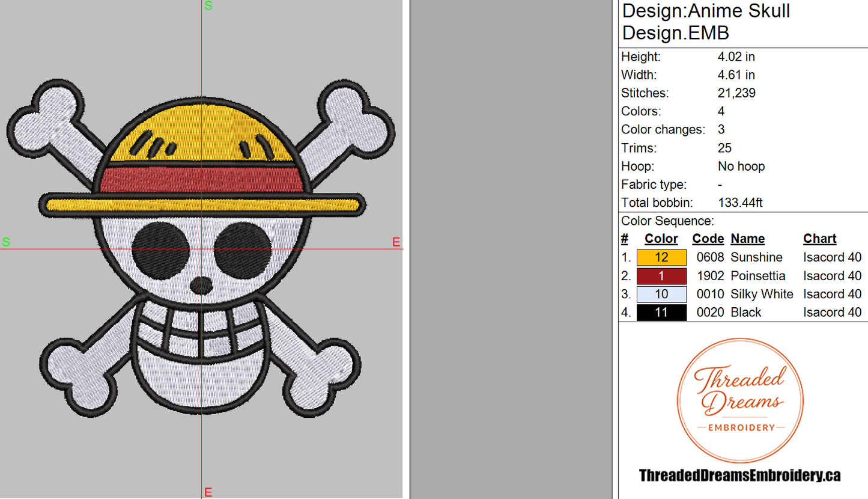The image size is (868, 499).
Task: Click the red E marker below the design
Action: click(x=208, y=493)
